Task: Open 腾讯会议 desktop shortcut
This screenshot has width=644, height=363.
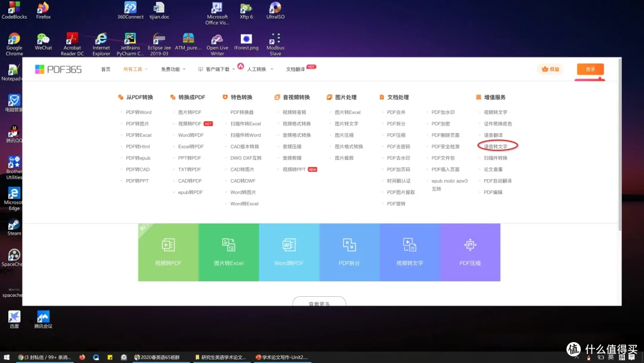Action: coord(43,319)
